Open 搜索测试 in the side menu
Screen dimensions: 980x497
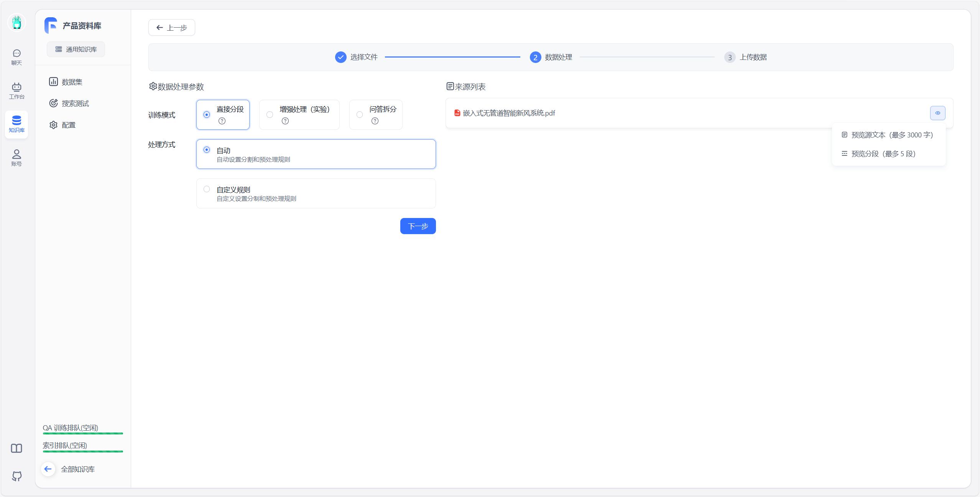coord(75,103)
